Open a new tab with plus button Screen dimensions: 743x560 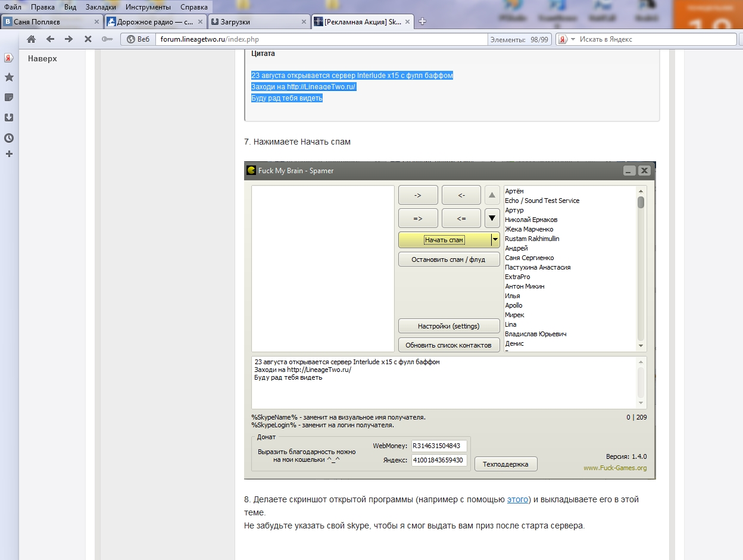[423, 21]
